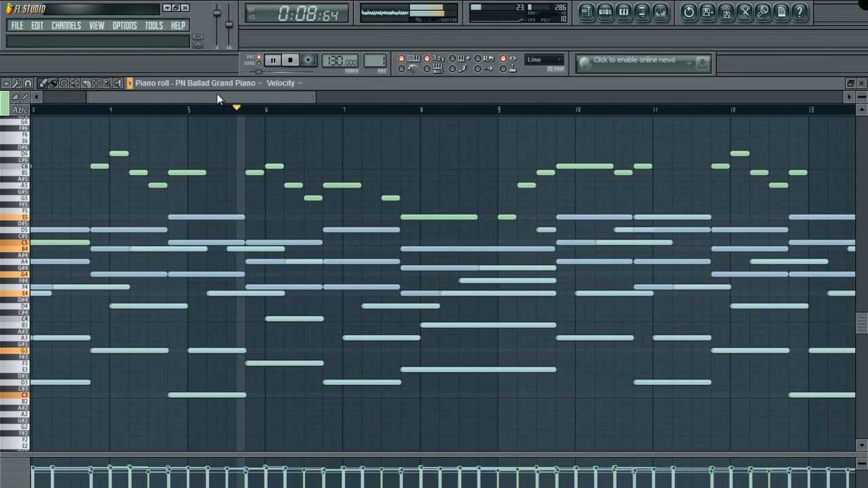Click the pattern number display
This screenshot has width=868, height=488.
375,60
